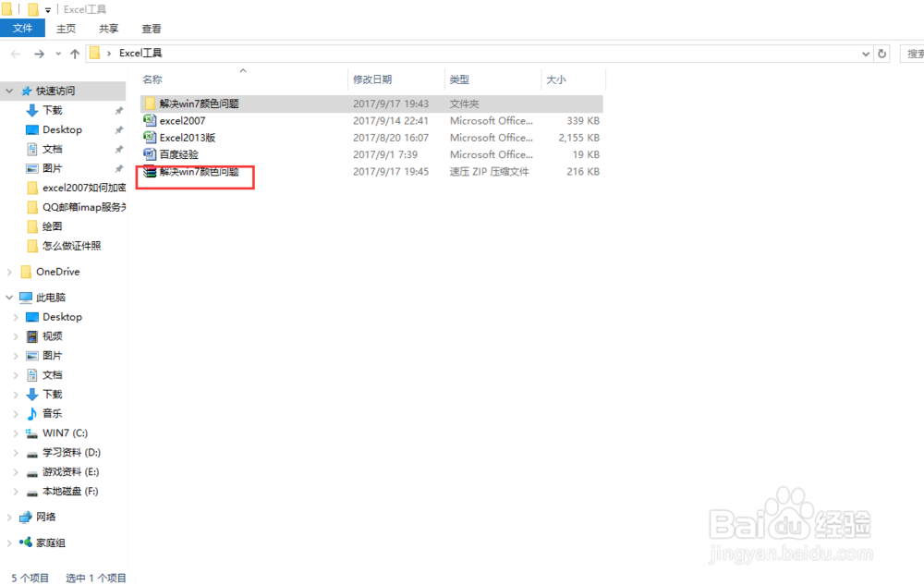Viewport: 924px width, 585px height.
Task: Expand the OneDrive node
Action: coord(9,272)
